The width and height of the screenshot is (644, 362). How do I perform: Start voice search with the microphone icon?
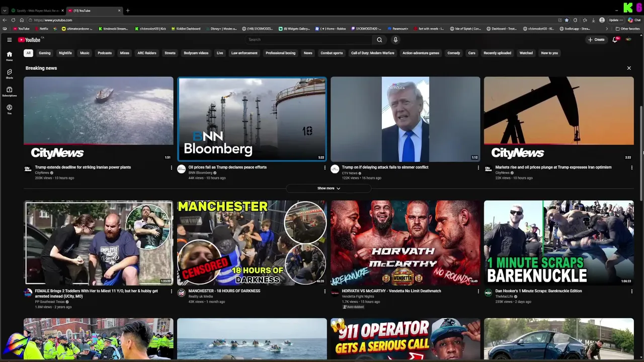click(x=395, y=40)
